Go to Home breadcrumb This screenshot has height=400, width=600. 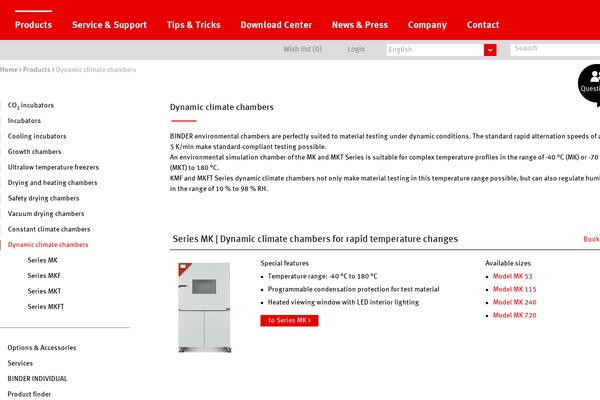point(9,70)
